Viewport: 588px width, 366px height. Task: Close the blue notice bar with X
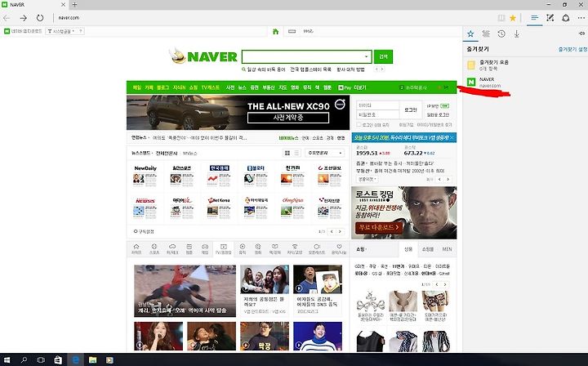452,137
